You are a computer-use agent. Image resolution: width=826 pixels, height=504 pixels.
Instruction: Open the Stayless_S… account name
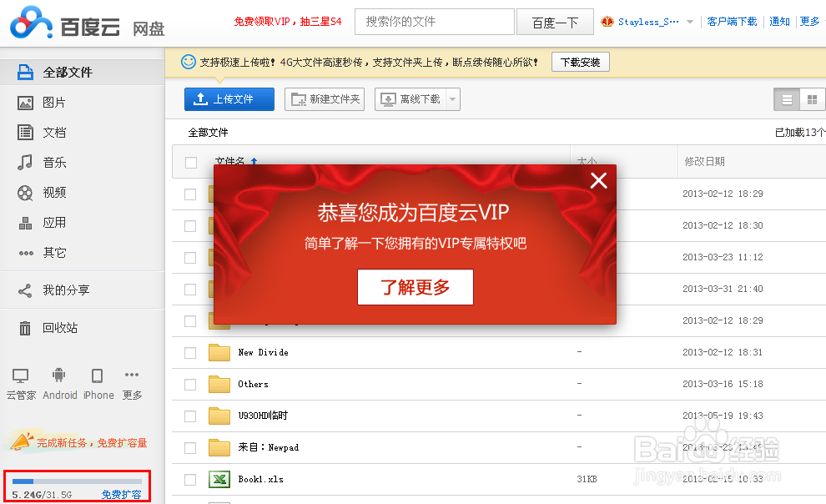[648, 22]
